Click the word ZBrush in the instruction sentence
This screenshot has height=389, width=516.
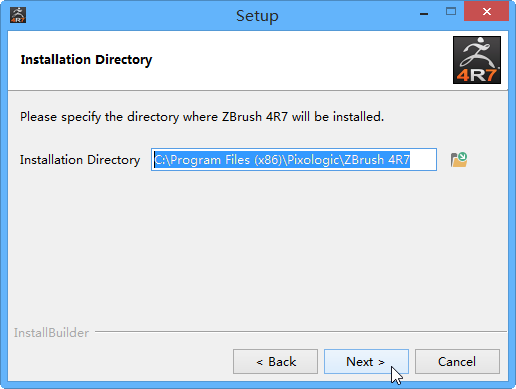[x=242, y=117]
